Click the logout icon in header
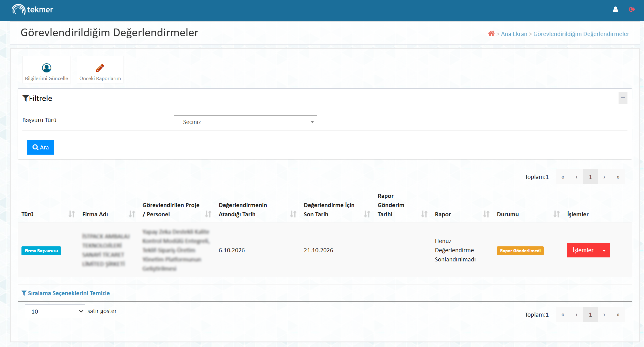Screen dimensions: 644x347 pyautogui.click(x=632, y=10)
